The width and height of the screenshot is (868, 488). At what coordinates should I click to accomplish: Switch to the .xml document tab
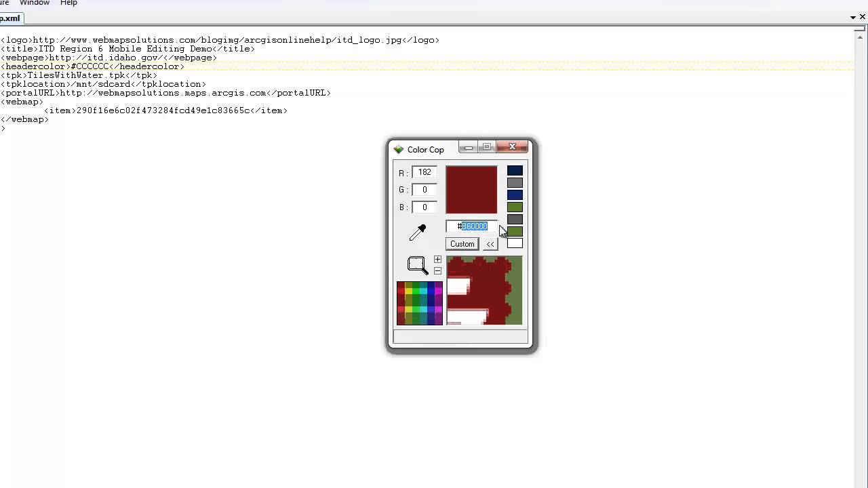pyautogui.click(x=10, y=18)
